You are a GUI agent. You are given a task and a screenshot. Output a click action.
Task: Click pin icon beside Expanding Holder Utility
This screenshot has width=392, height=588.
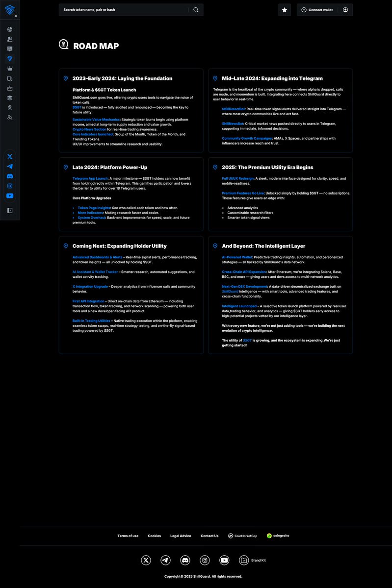click(66, 246)
